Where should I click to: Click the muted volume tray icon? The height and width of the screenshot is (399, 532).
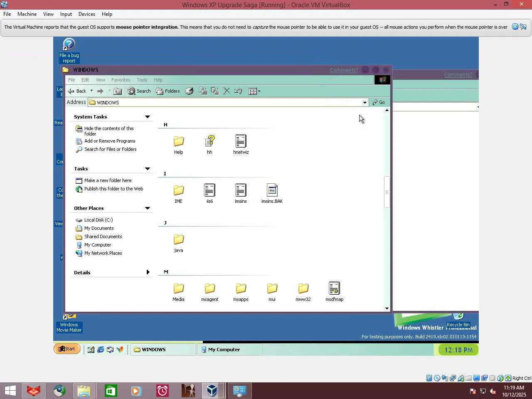[493, 391]
